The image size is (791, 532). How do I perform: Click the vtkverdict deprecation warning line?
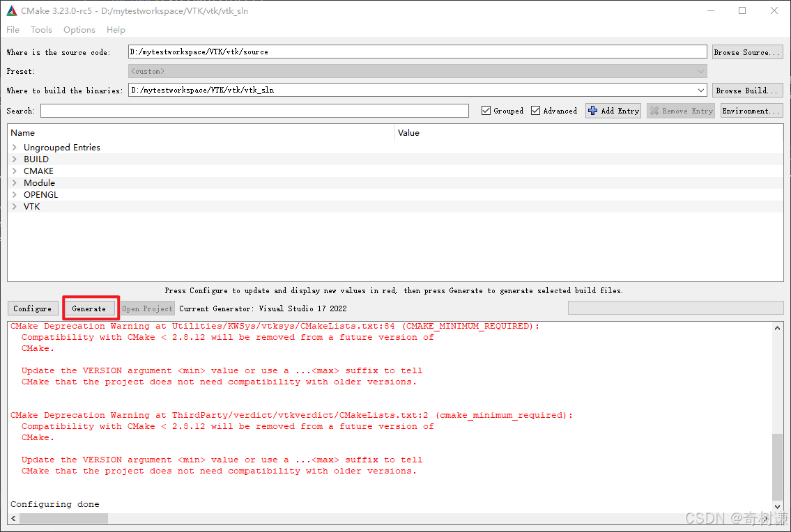pyautogui.click(x=291, y=416)
